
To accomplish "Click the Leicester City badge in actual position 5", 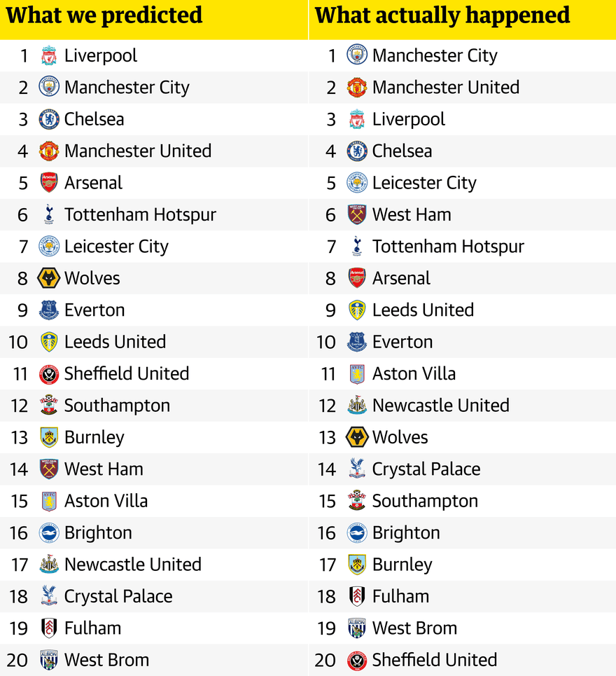I will pos(357,183).
